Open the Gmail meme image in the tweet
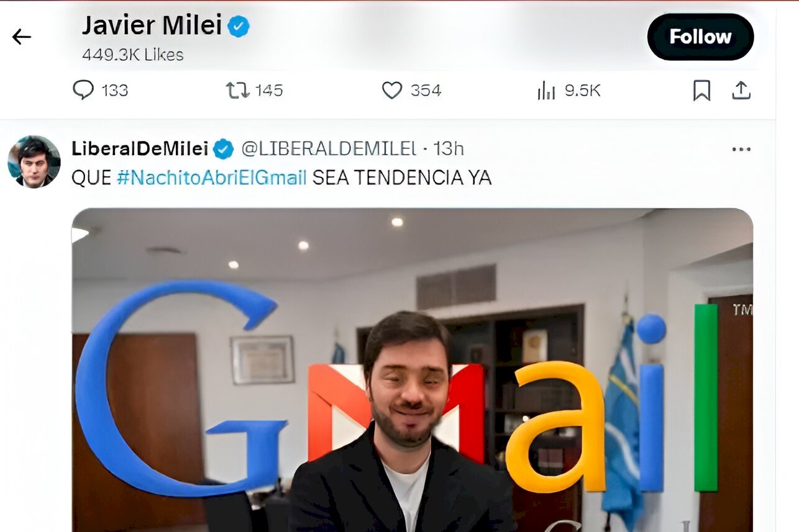799x532 pixels. click(413, 370)
